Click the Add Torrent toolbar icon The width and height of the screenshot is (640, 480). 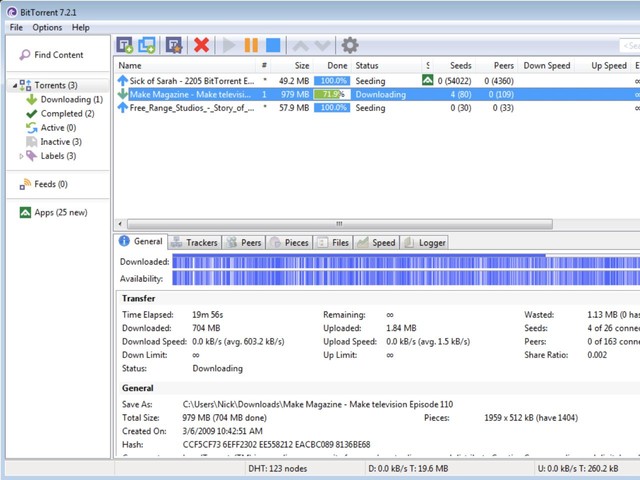124,45
